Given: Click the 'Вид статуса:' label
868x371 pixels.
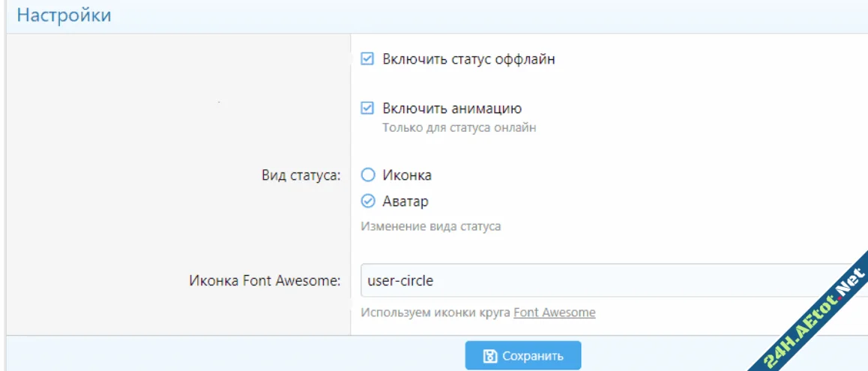Looking at the screenshot, I should click(x=301, y=175).
